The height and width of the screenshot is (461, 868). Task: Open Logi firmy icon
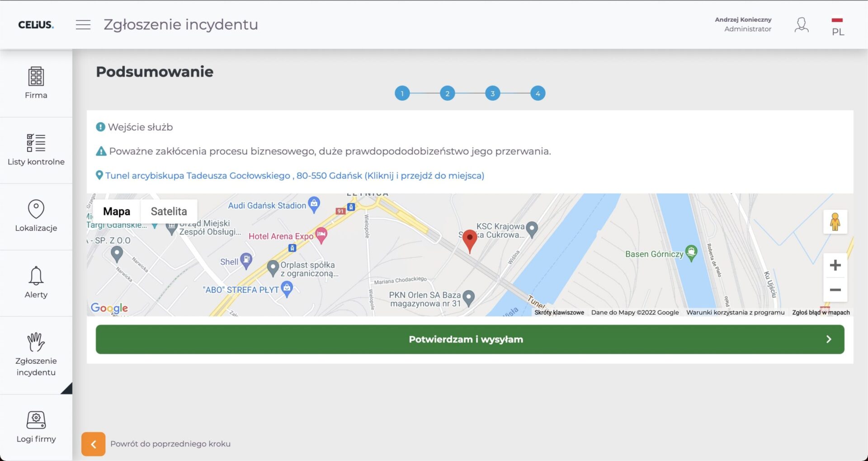[36, 420]
